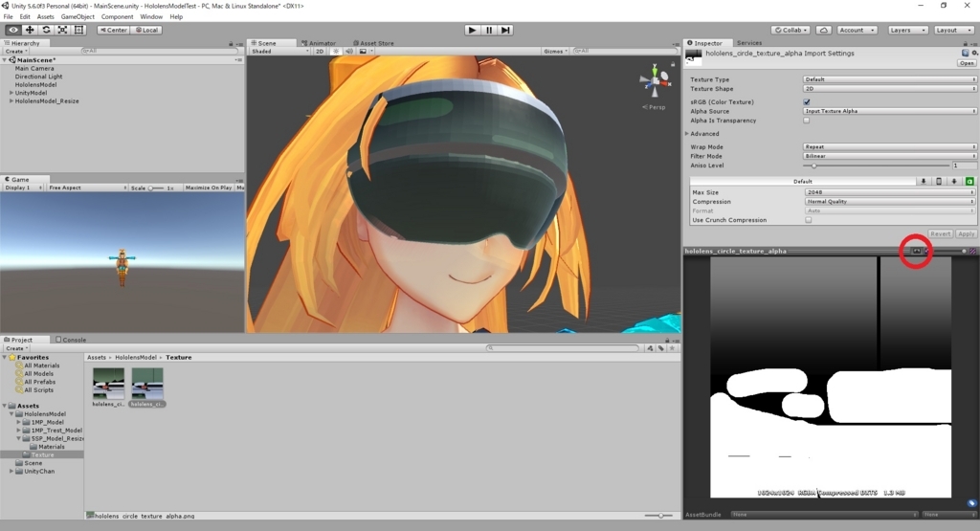Switch to the Animator tab
This screenshot has height=531, width=980.
(319, 43)
